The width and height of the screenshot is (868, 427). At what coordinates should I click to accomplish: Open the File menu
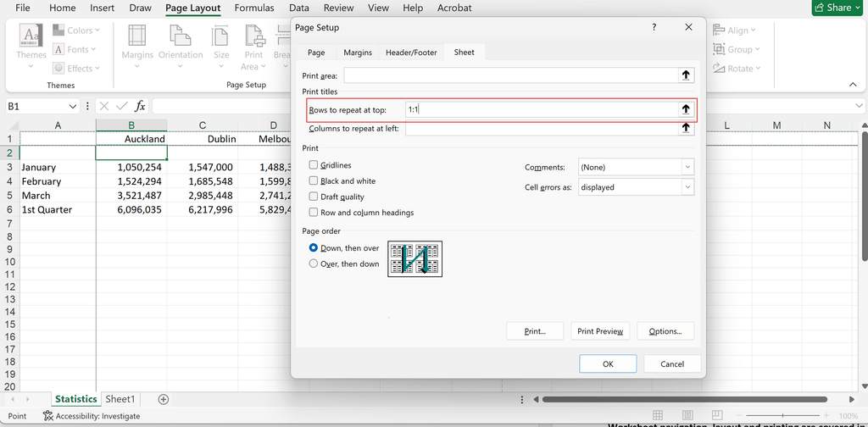[x=23, y=8]
